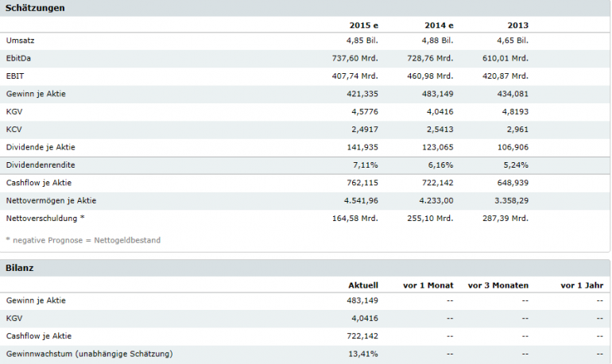
Task: Click the Umsatz row label
Action: (20, 41)
